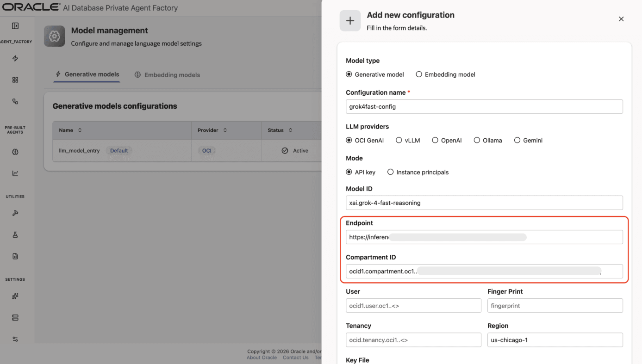Click the Generative models configurations heading
This screenshot has height=364, width=642.
[x=115, y=106]
